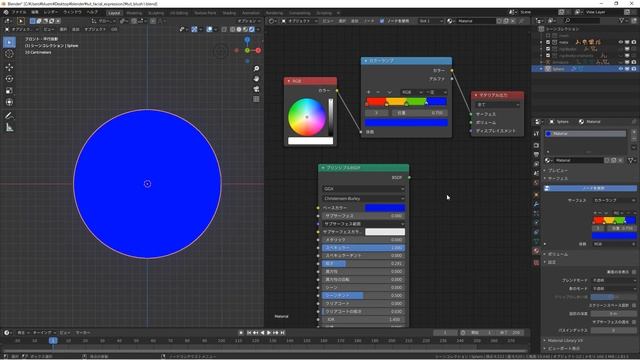Switch to solid viewport shading
Viewport: 640px width, 360px height.
pos(239,29)
